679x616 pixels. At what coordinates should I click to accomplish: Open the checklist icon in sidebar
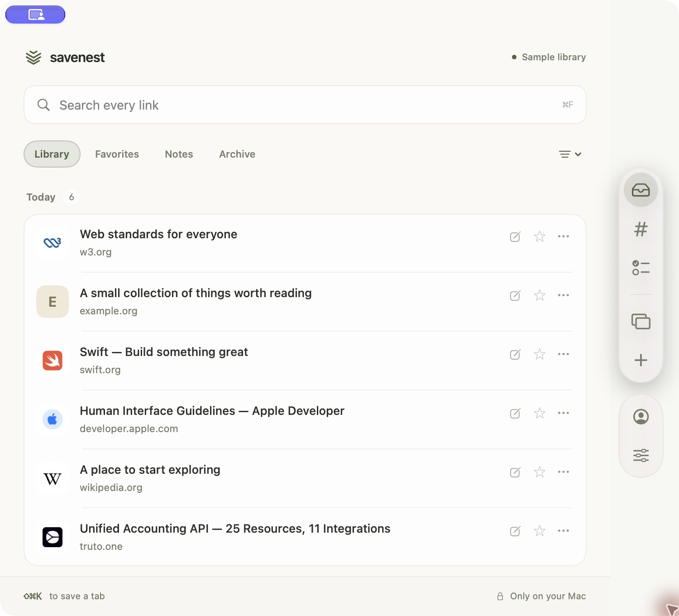click(x=641, y=268)
